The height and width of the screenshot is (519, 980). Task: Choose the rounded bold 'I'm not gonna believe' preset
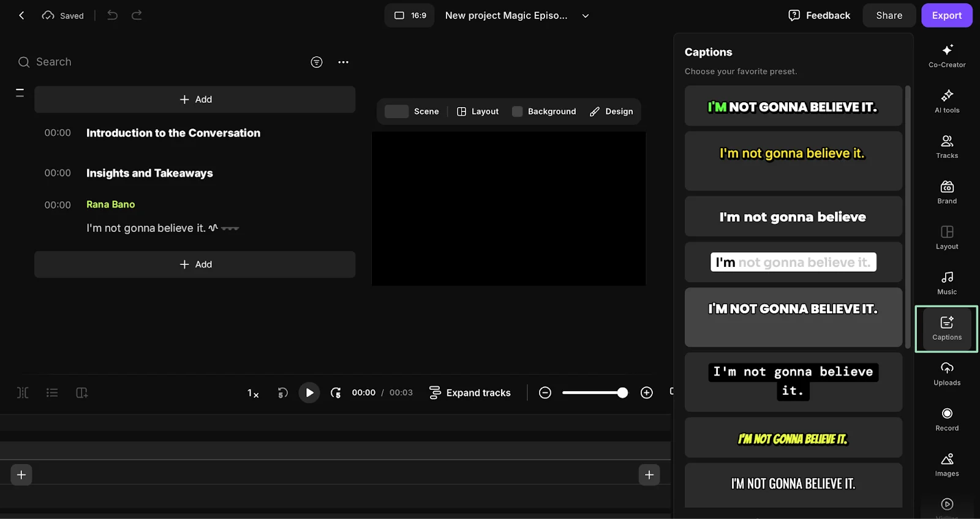click(793, 217)
